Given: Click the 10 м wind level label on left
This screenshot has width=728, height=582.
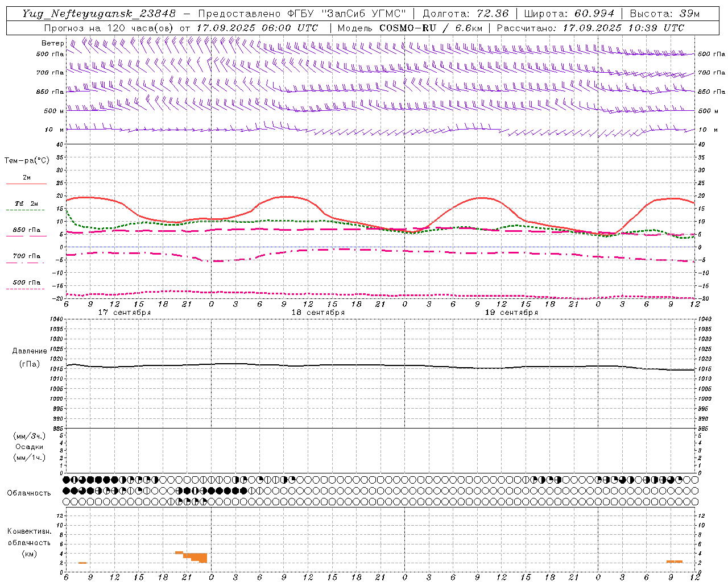Looking at the screenshot, I should point(55,130).
